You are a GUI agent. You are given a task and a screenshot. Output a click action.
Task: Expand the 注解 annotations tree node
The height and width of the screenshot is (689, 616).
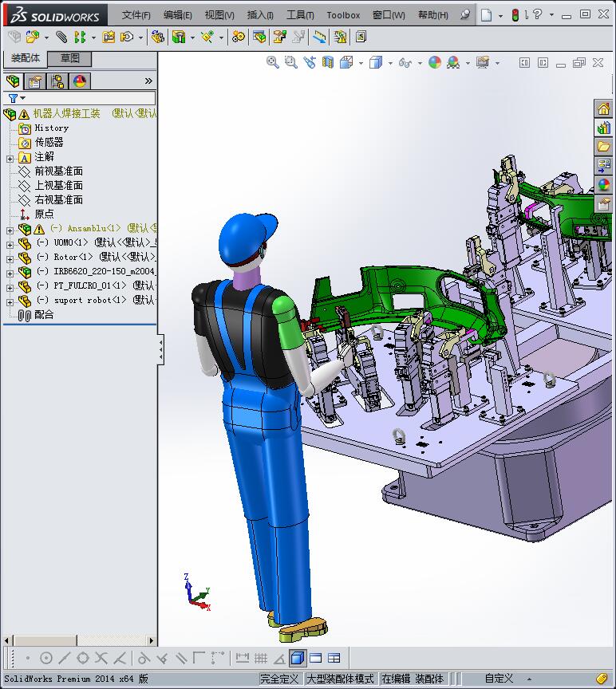(10, 159)
